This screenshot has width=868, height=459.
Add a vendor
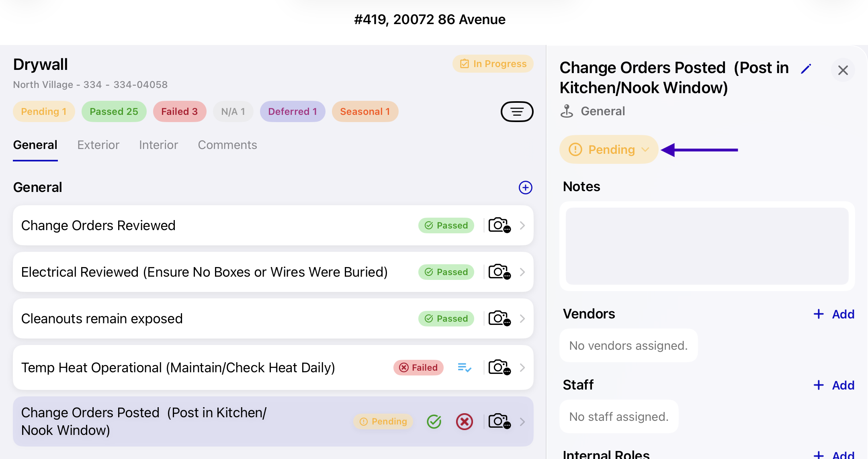coord(834,314)
